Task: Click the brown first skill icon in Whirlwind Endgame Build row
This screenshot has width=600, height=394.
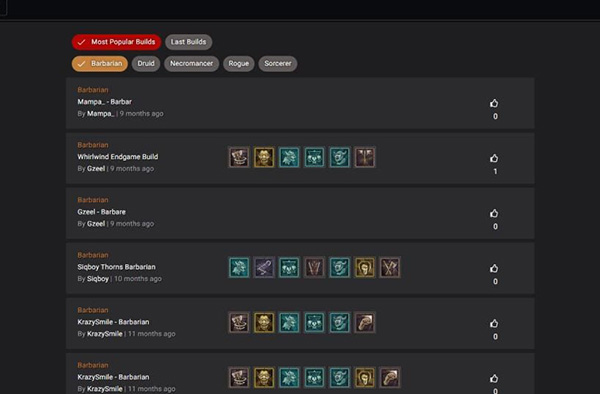Action: (x=239, y=157)
